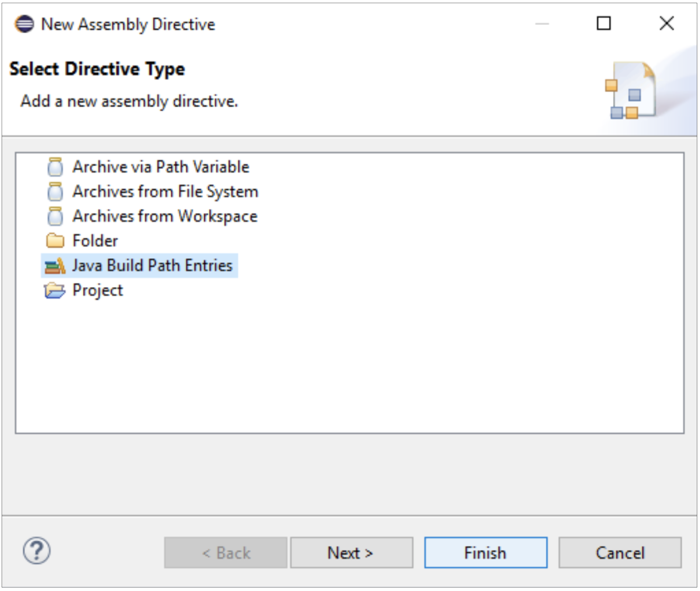700x591 pixels.
Task: Choose Archives from Workspace in the list
Action: coord(165,216)
